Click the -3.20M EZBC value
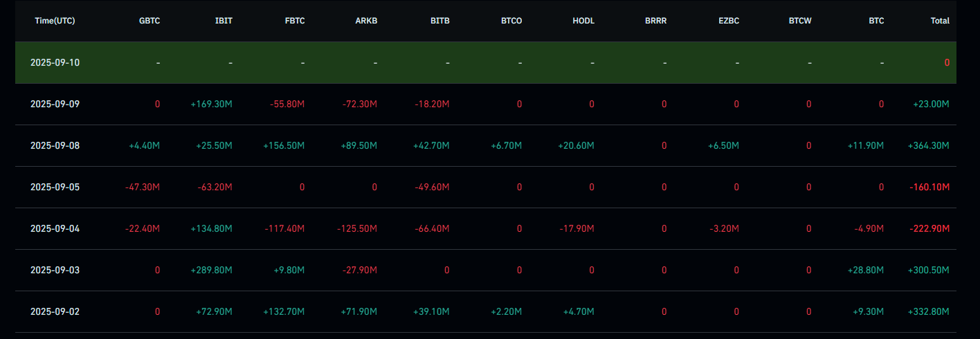Image resolution: width=980 pixels, height=339 pixels. point(724,228)
